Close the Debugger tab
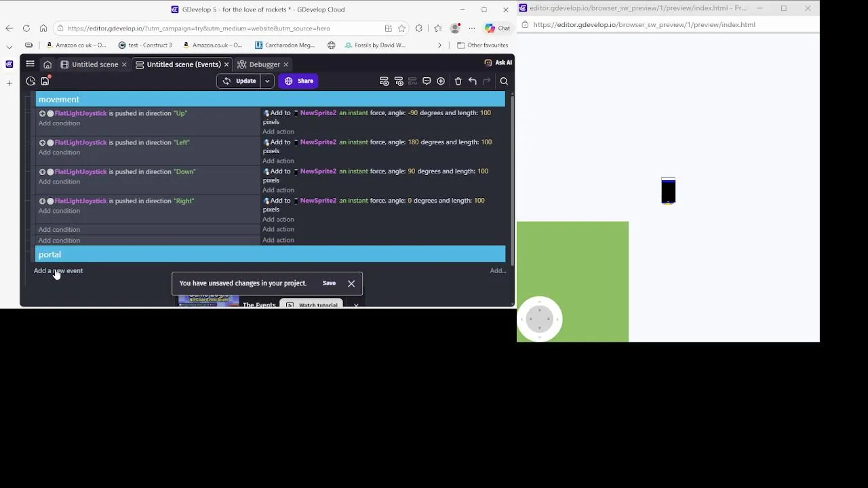This screenshot has height=488, width=868. (x=286, y=64)
